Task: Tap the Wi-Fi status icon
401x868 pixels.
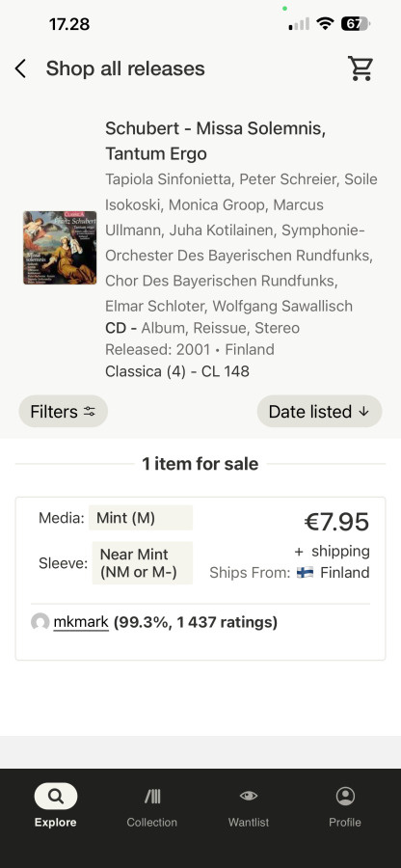Action: (x=325, y=24)
